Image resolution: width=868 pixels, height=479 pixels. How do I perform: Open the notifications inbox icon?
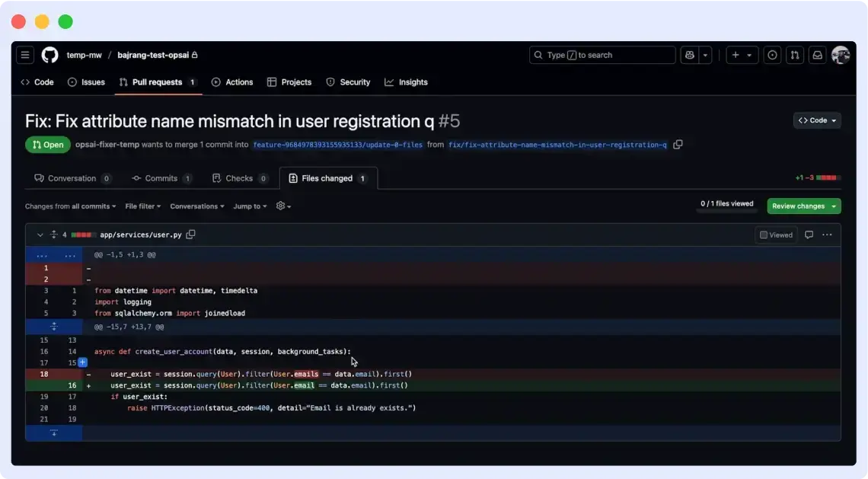(x=817, y=54)
